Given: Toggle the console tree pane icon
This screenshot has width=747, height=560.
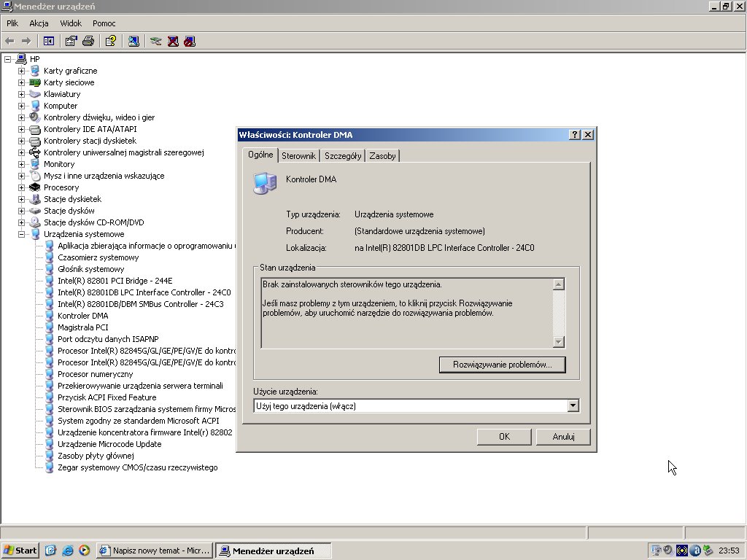Looking at the screenshot, I should [49, 42].
